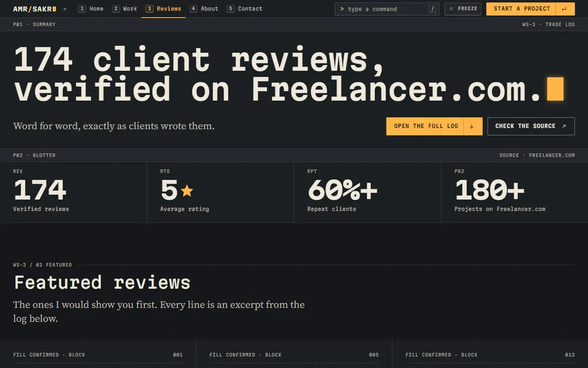Click the external arrow on Check the Source
The width and height of the screenshot is (588, 368).
point(564,126)
